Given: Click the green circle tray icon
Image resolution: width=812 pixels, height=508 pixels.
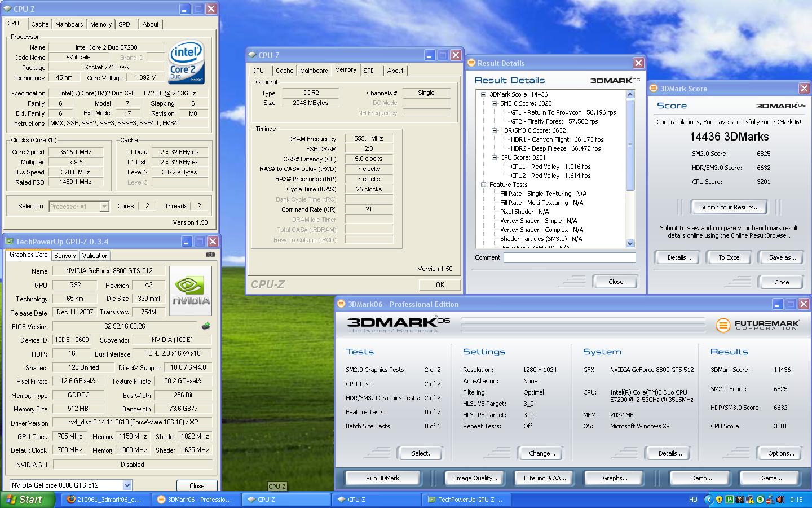Looking at the screenshot, I should click(x=760, y=500).
